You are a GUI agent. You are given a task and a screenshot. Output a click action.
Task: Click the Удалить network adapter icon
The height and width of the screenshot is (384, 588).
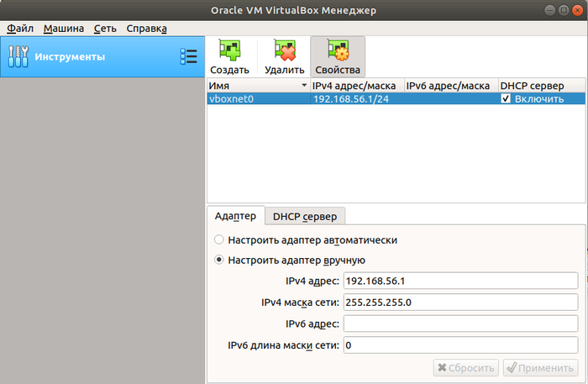pyautogui.click(x=284, y=52)
